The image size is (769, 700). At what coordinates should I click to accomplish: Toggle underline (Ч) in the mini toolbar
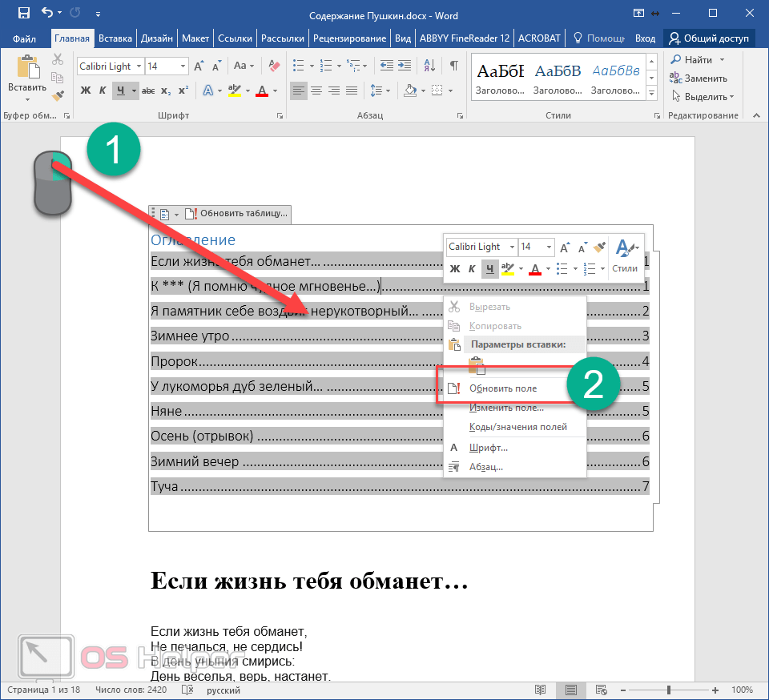(x=488, y=269)
